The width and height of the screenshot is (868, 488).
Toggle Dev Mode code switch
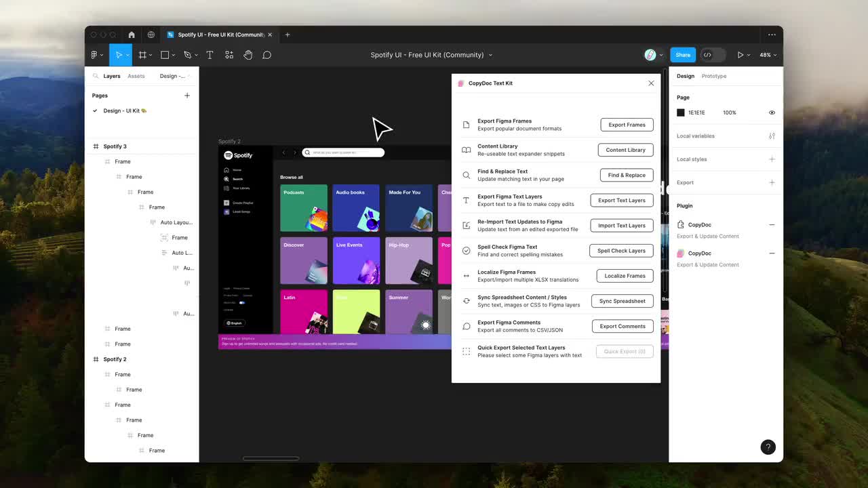(713, 55)
